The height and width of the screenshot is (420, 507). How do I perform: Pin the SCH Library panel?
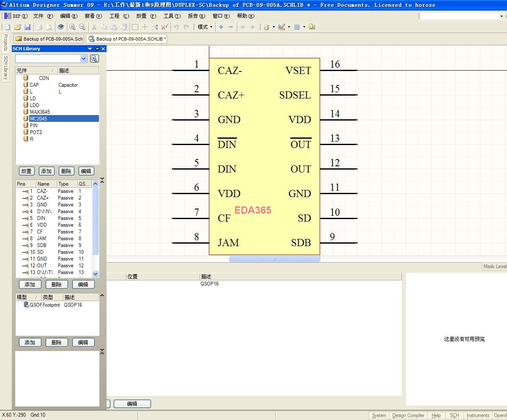(97, 49)
